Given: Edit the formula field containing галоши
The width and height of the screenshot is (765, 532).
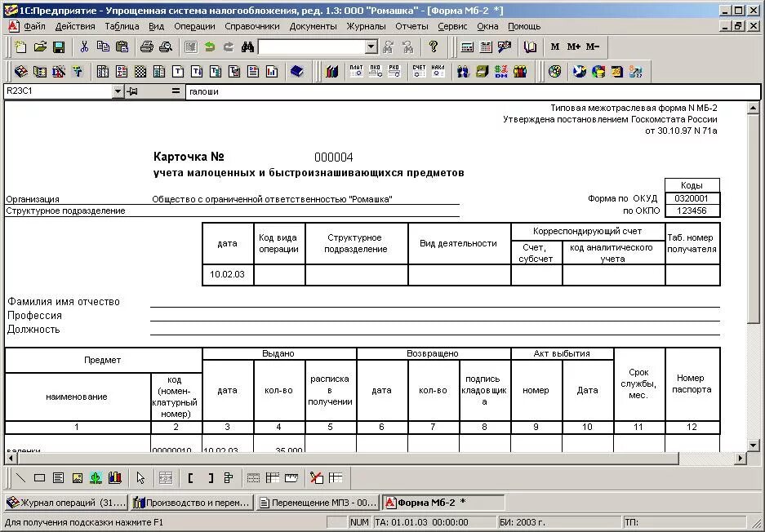Looking at the screenshot, I should coord(472,91).
